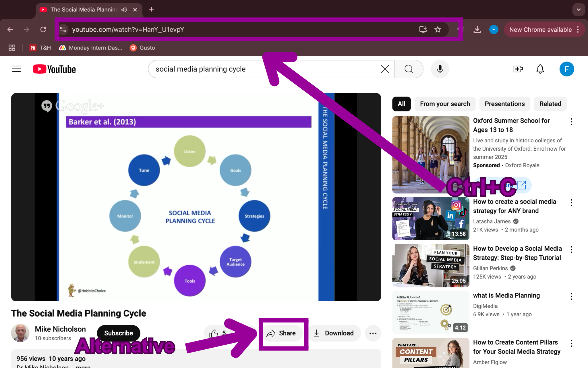Viewport: 588px width, 368px height.
Task: Start voice search with microphone
Action: (x=440, y=69)
